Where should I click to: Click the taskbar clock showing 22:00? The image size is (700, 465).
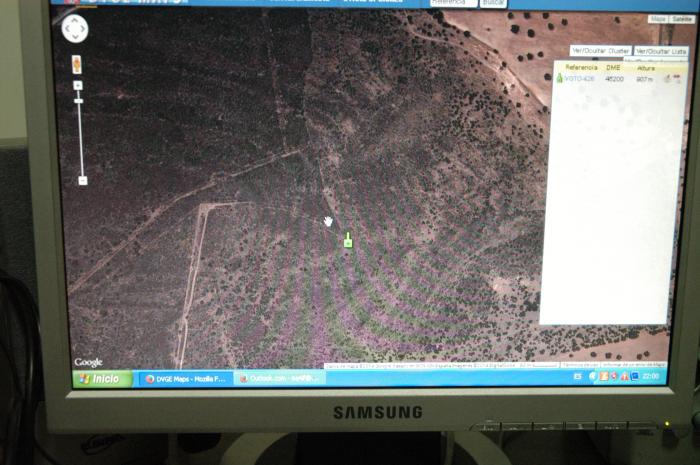pyautogui.click(x=650, y=376)
